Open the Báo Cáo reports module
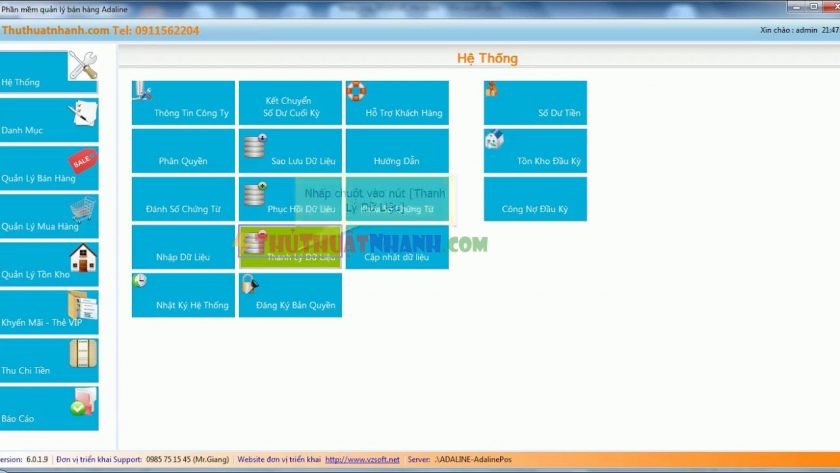 (49, 408)
